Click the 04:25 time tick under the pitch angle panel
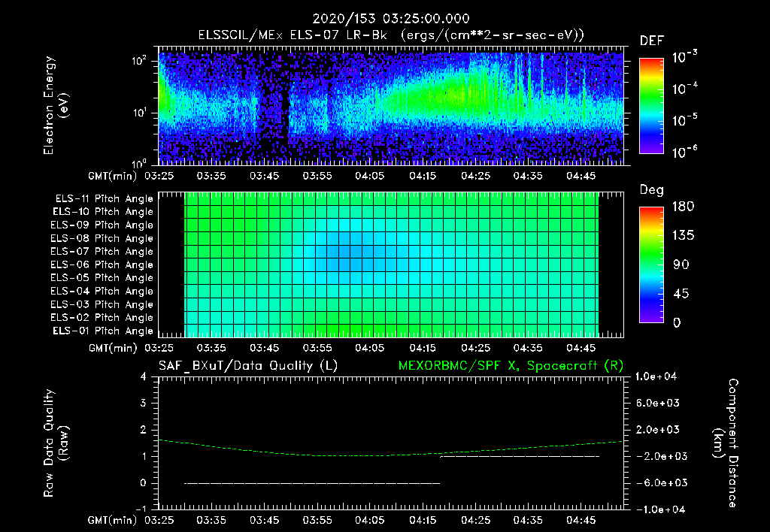The image size is (770, 532). click(475, 348)
